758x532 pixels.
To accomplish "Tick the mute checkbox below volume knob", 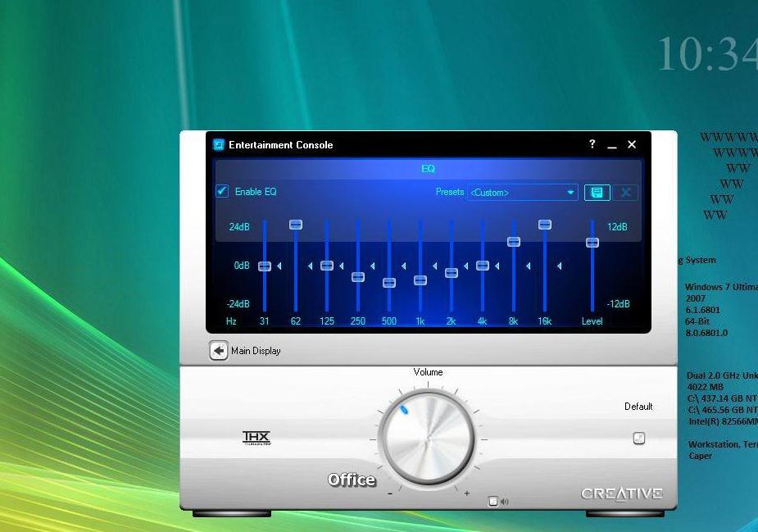I will 493,502.
